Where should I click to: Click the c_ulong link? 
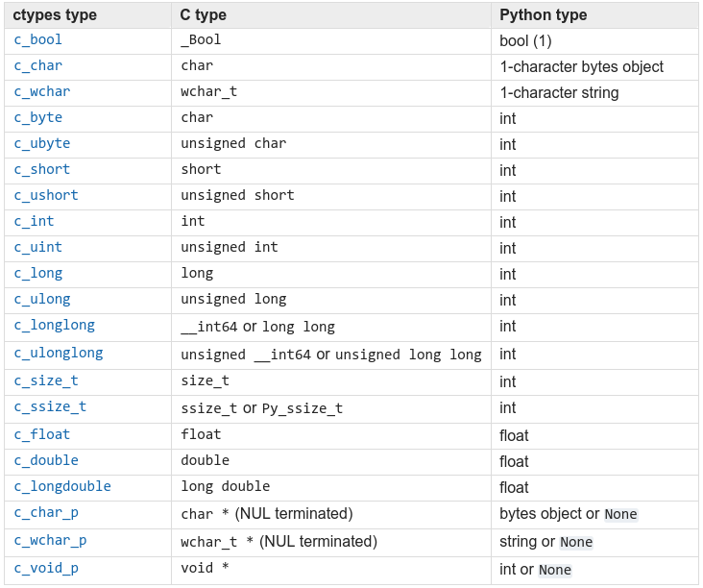click(42, 300)
